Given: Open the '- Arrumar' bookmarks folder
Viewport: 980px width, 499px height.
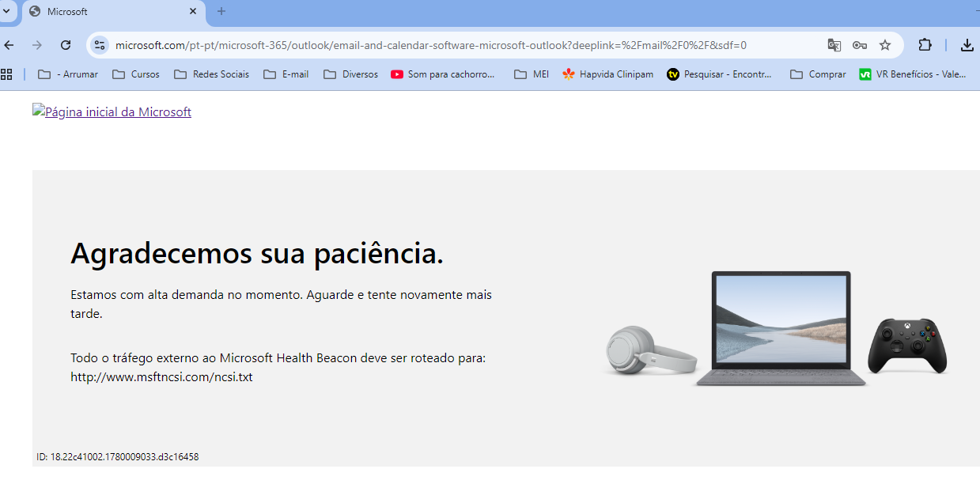Looking at the screenshot, I should (x=68, y=74).
